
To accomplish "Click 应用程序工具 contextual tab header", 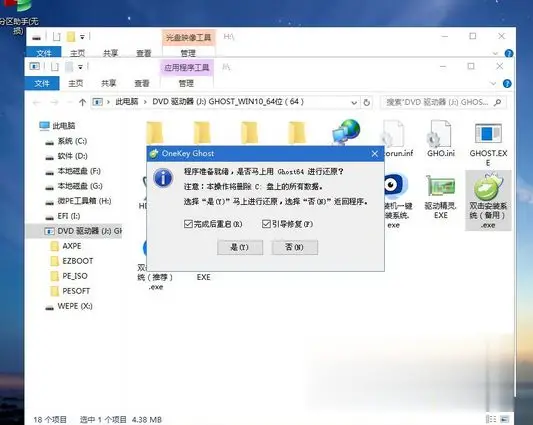I will click(x=187, y=68).
